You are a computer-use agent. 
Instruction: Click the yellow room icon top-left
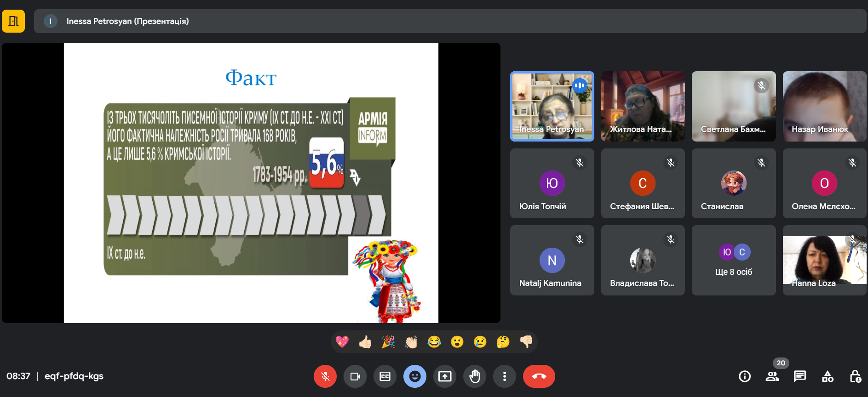13,21
